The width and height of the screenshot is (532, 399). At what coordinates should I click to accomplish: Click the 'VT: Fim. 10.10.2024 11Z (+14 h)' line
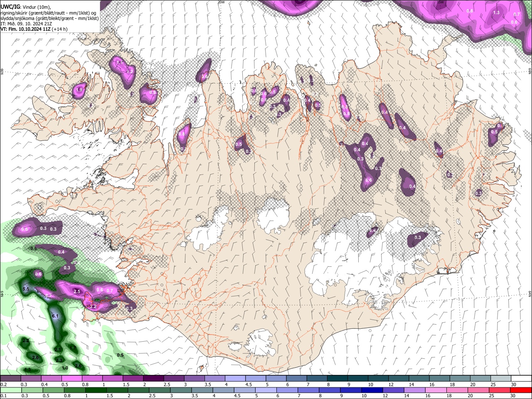pyautogui.click(x=34, y=29)
